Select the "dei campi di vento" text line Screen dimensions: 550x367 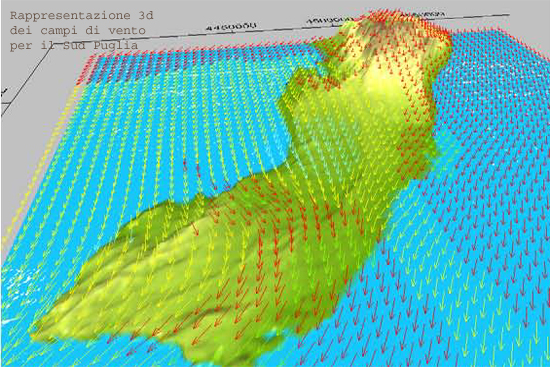pos(78,31)
